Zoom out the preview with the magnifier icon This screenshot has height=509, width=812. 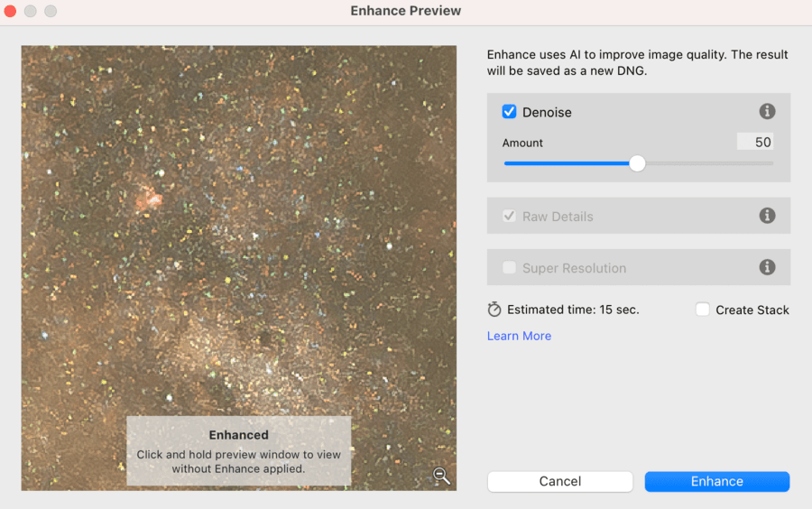[440, 476]
